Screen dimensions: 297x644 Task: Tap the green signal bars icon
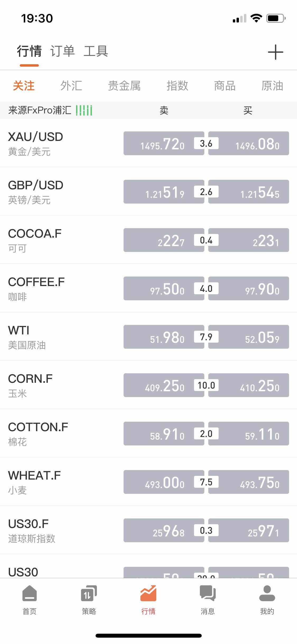pyautogui.click(x=84, y=110)
